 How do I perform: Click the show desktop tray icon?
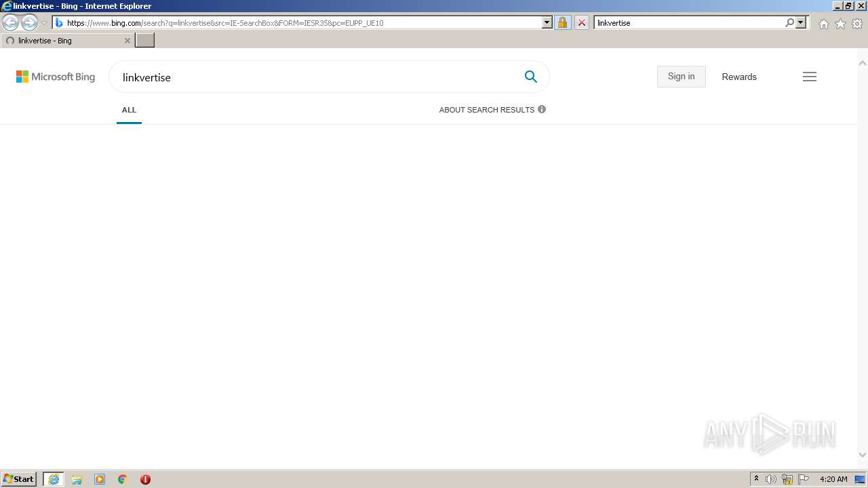coord(861,479)
